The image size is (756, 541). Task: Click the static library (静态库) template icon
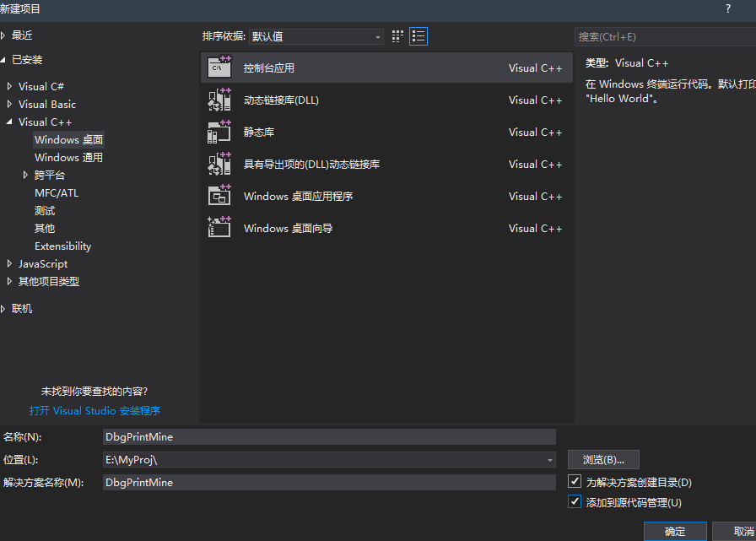coord(219,133)
